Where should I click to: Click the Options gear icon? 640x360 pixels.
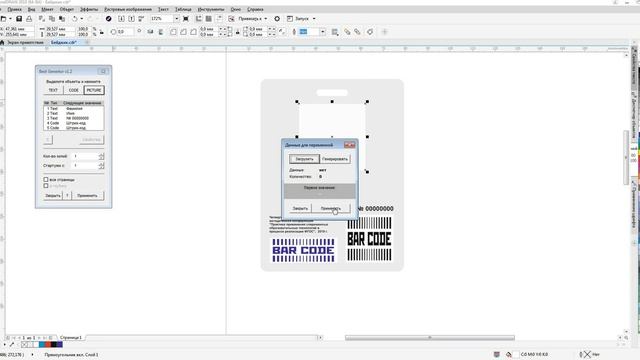[x=277, y=19]
